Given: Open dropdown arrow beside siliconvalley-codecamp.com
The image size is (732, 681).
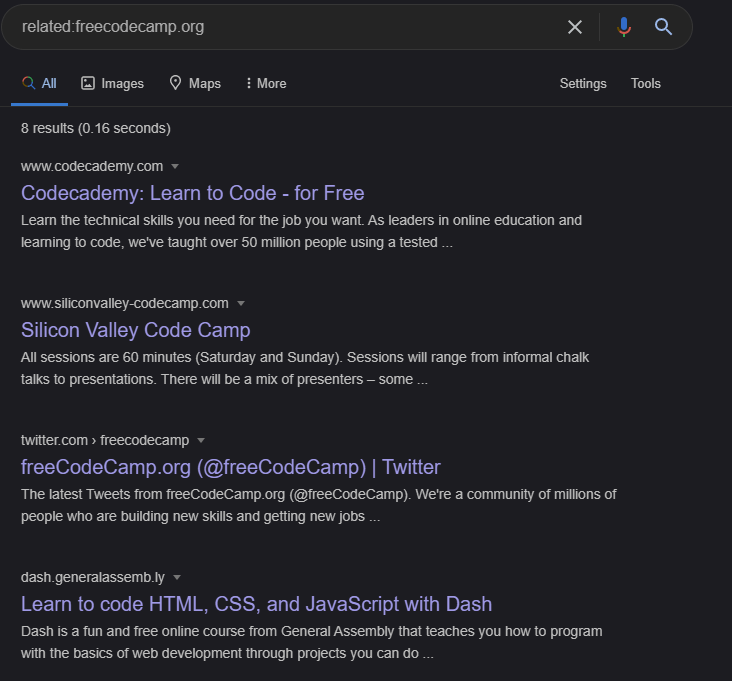Looking at the screenshot, I should pyautogui.click(x=241, y=303).
